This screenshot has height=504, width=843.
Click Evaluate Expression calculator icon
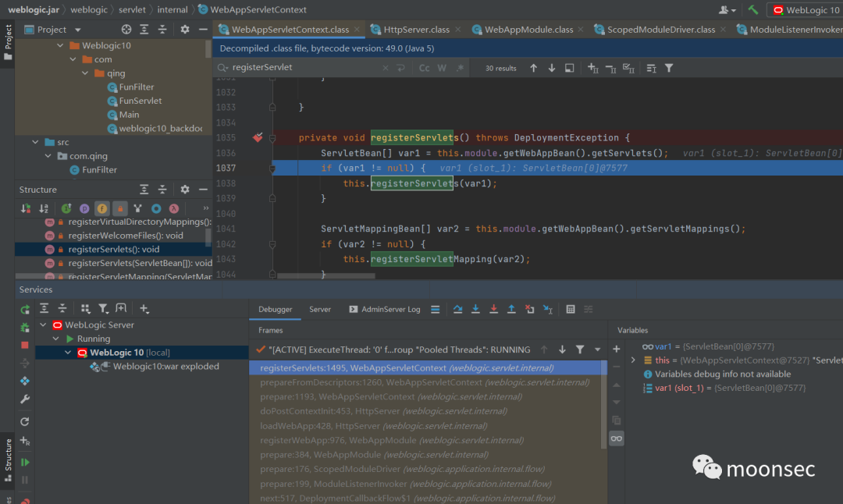point(571,309)
